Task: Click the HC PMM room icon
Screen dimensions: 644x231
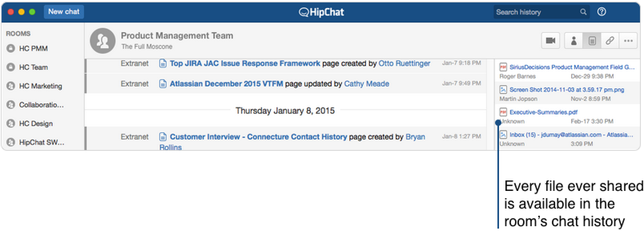Action: pos(11,49)
